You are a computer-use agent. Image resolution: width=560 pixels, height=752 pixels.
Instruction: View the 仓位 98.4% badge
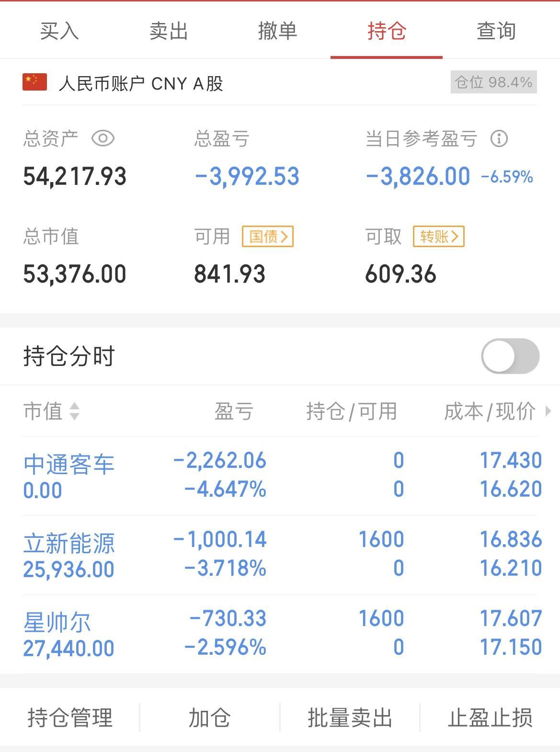click(x=493, y=82)
